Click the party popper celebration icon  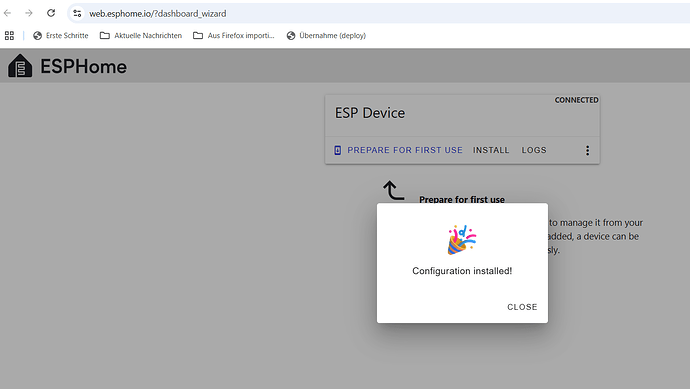462,240
